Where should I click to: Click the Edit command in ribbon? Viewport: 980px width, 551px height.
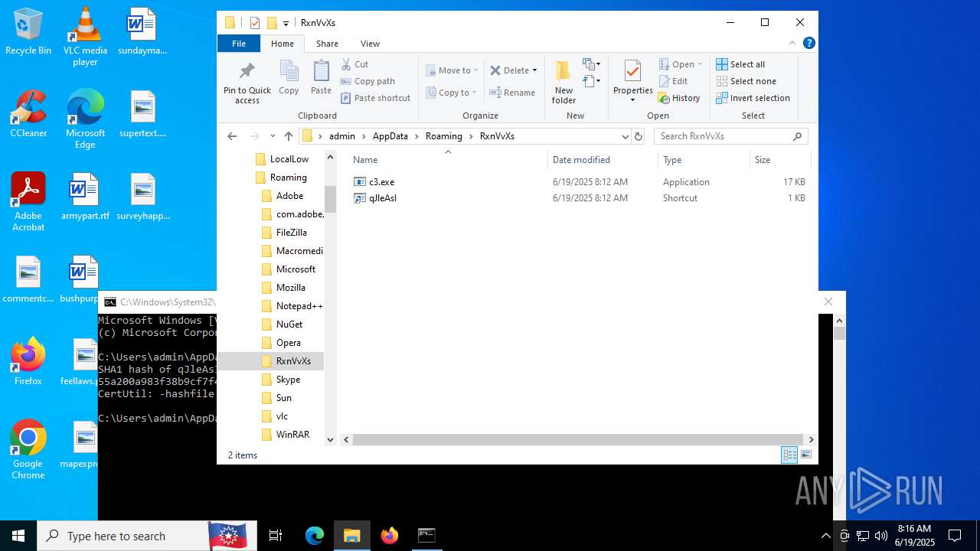coord(673,81)
